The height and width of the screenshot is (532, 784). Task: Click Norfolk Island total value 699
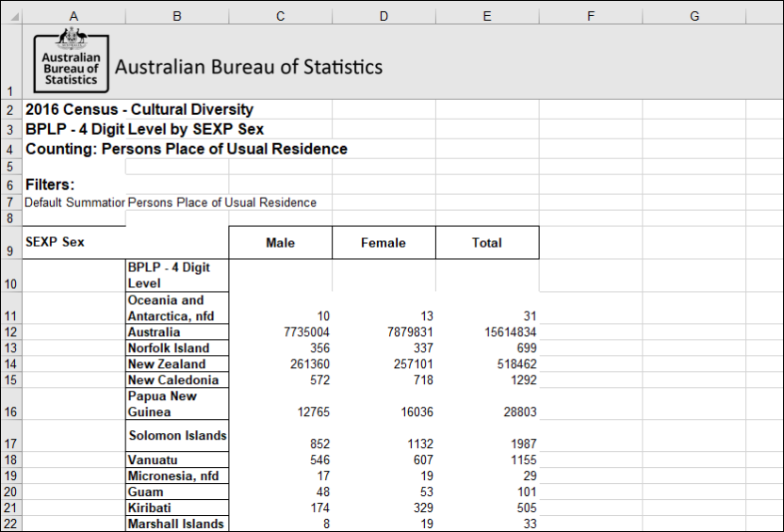click(527, 348)
